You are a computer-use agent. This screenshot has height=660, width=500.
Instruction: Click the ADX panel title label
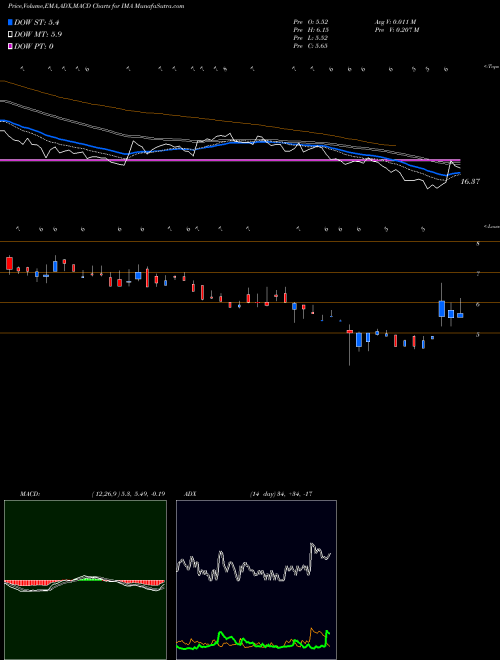pyautogui.click(x=191, y=494)
